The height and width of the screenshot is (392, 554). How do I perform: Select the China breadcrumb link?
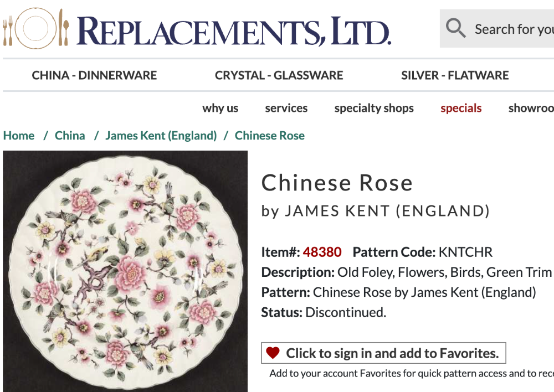tap(70, 136)
